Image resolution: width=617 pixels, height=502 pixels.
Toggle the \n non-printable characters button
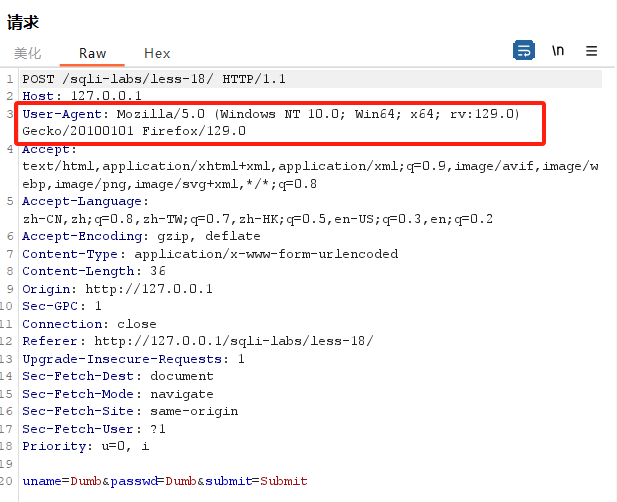558,51
